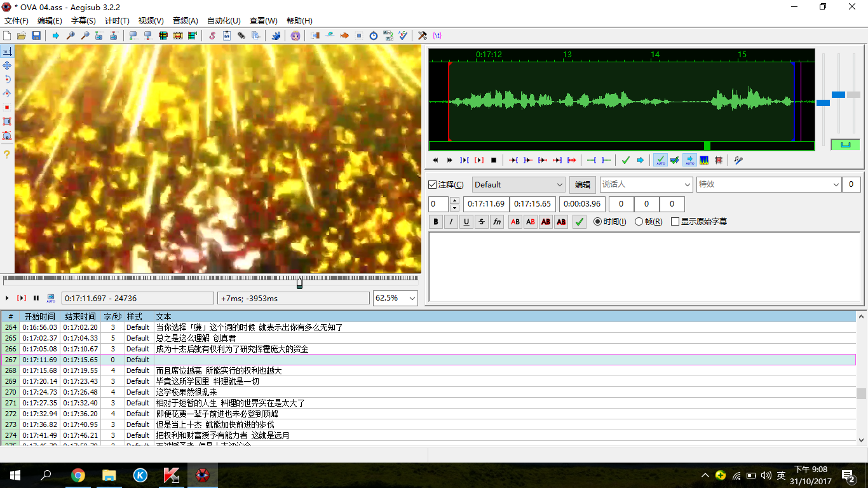This screenshot has height=488, width=868.
Task: Open File Explorer from the taskbar
Action: [109, 475]
